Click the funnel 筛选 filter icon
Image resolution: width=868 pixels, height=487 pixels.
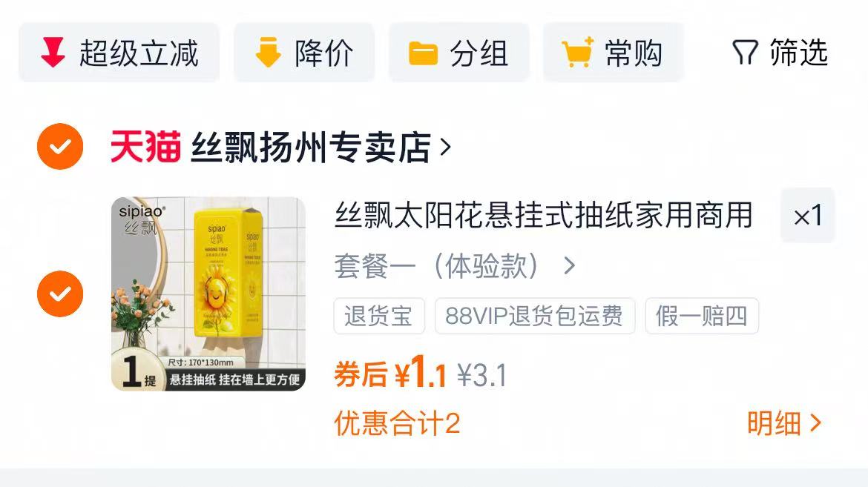(x=745, y=53)
